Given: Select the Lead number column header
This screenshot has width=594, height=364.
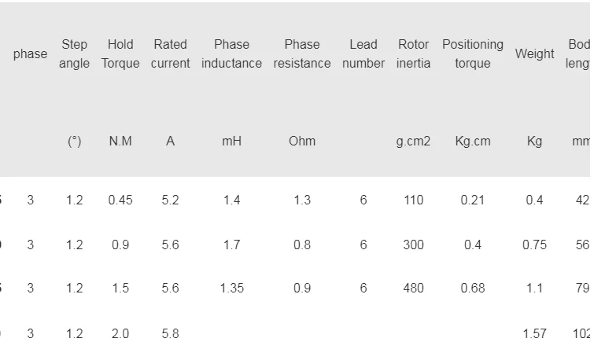Looking at the screenshot, I should [x=363, y=53].
